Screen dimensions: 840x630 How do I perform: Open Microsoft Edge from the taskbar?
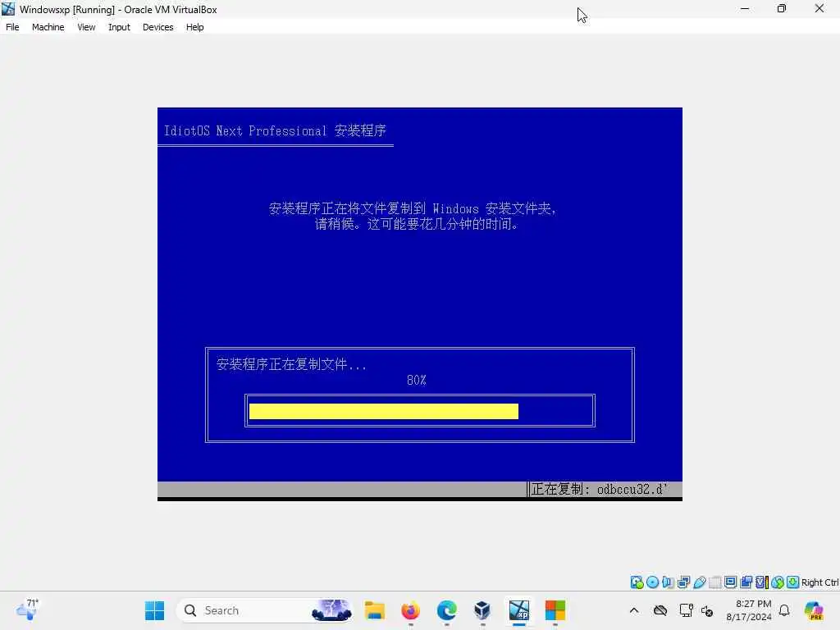pos(447,610)
